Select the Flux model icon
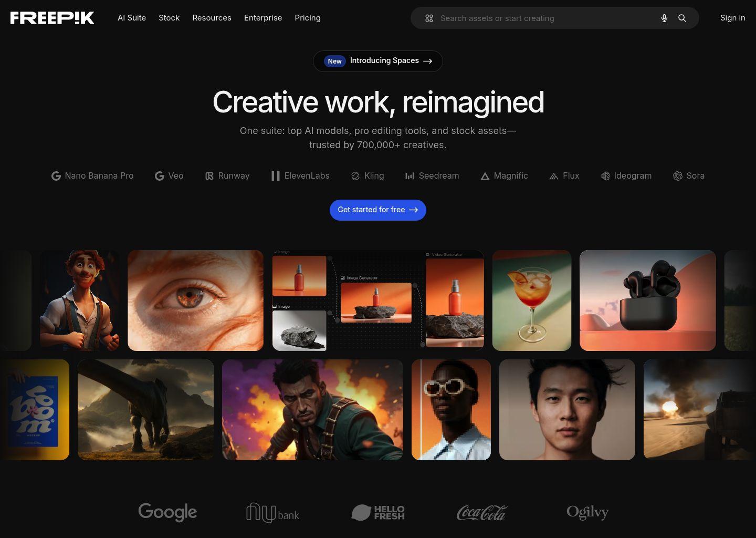 (x=554, y=175)
